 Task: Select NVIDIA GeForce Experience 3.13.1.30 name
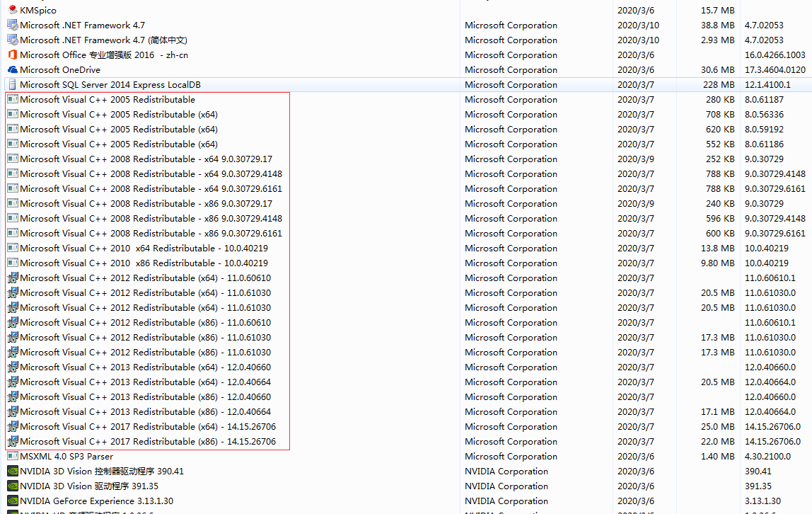point(96,501)
